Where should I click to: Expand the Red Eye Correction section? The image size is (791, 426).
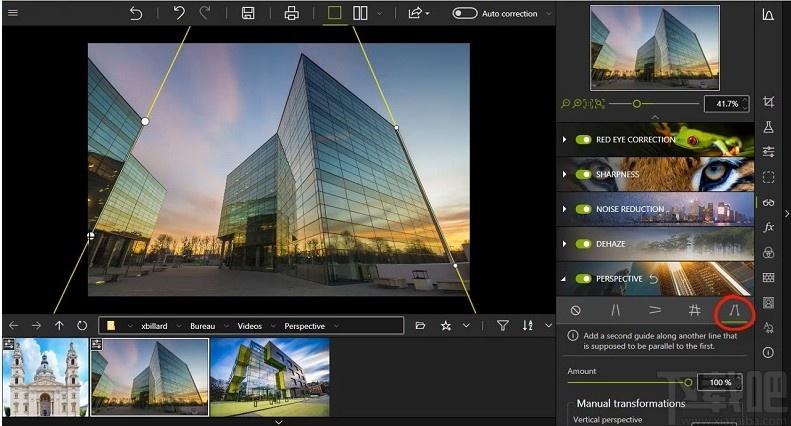(564, 139)
